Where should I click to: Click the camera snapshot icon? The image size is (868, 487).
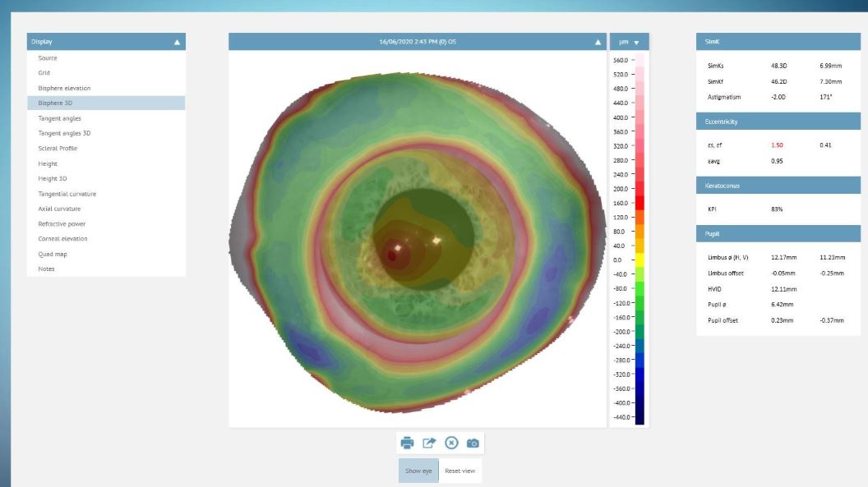(473, 443)
